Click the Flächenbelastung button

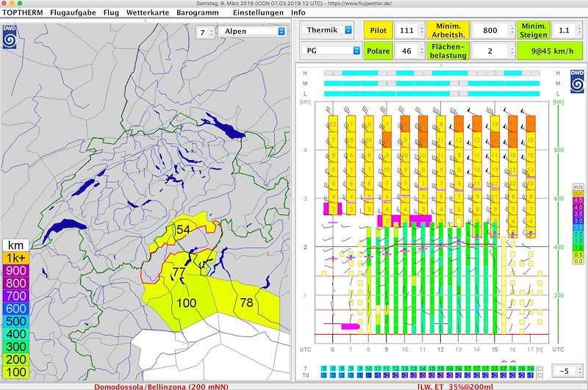[x=448, y=51]
